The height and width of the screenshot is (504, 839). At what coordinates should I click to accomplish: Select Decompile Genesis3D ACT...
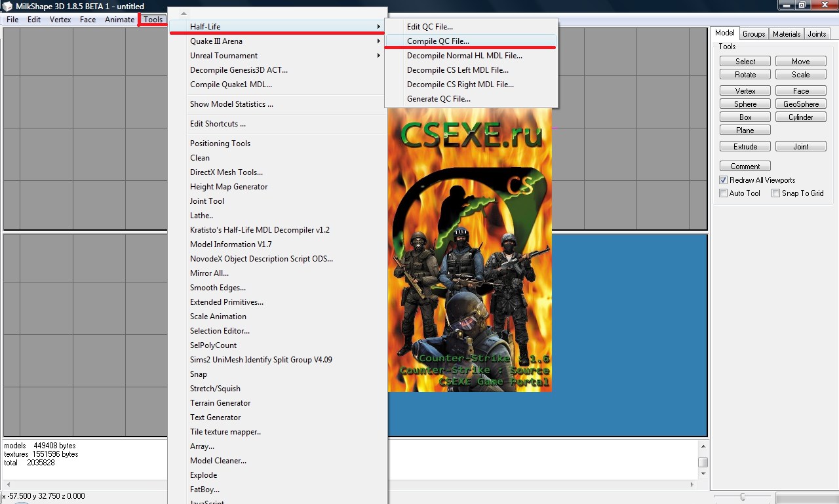(x=277, y=70)
